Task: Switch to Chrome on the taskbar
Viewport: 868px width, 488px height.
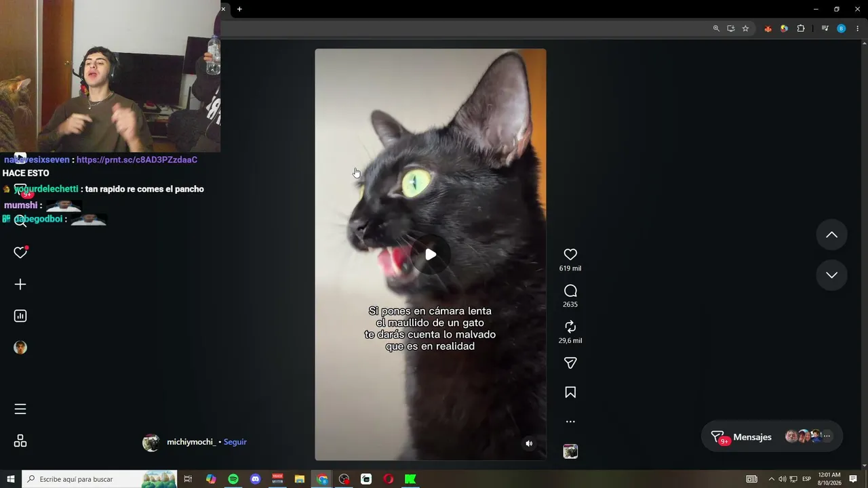Action: 322,479
